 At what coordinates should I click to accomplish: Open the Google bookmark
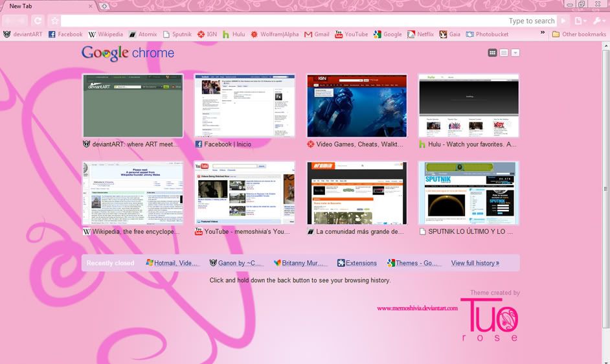(x=387, y=34)
